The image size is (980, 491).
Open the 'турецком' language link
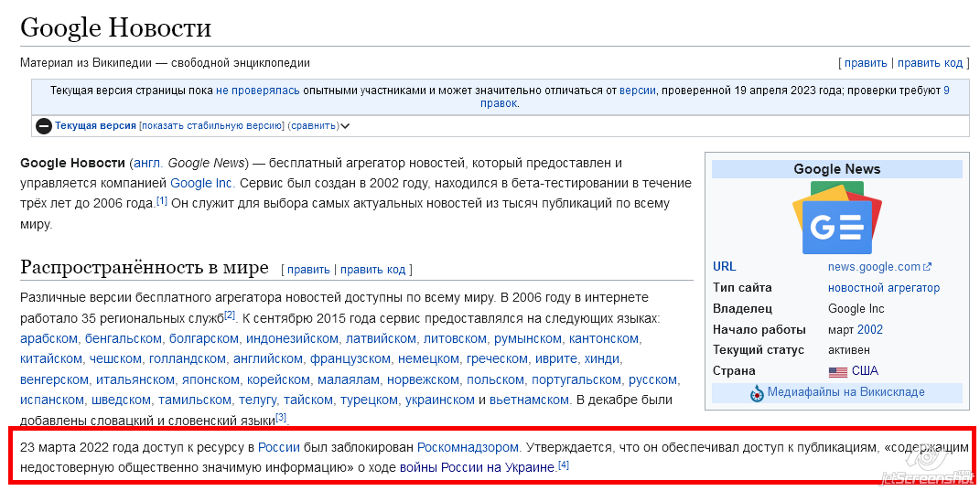(x=369, y=400)
